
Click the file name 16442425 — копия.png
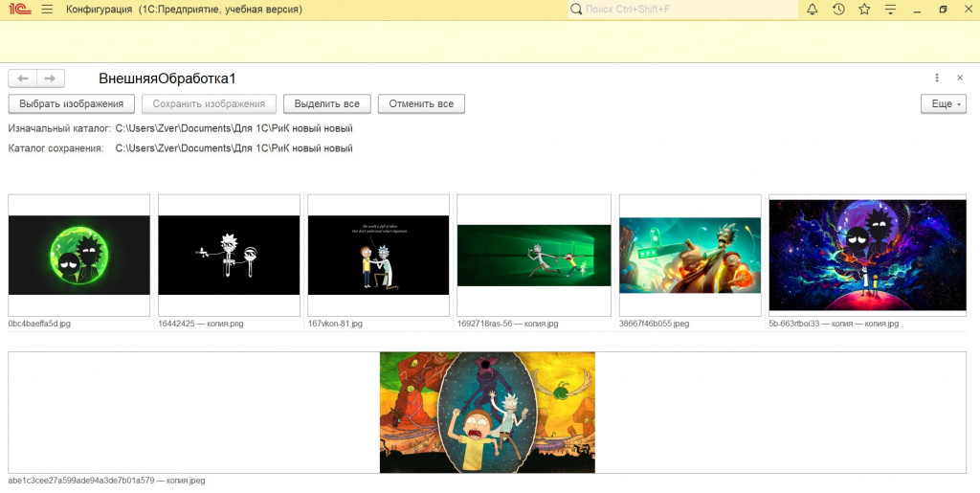pos(201,324)
